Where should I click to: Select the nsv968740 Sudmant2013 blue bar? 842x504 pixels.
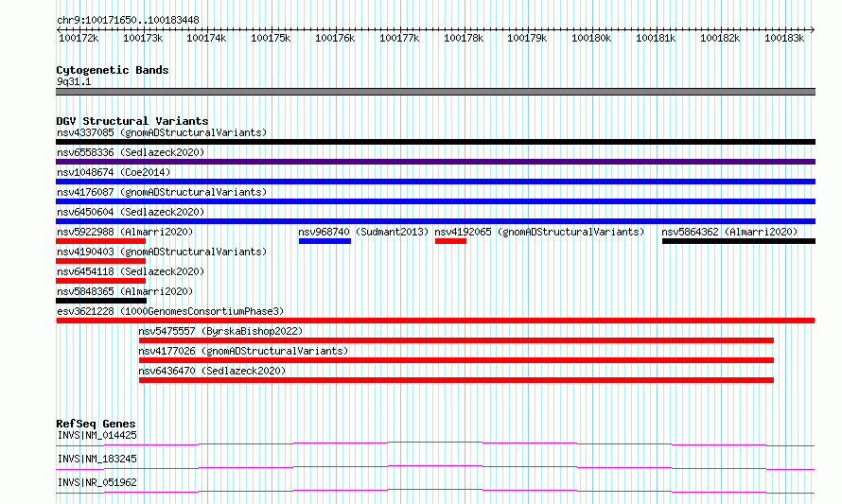pyautogui.click(x=325, y=241)
